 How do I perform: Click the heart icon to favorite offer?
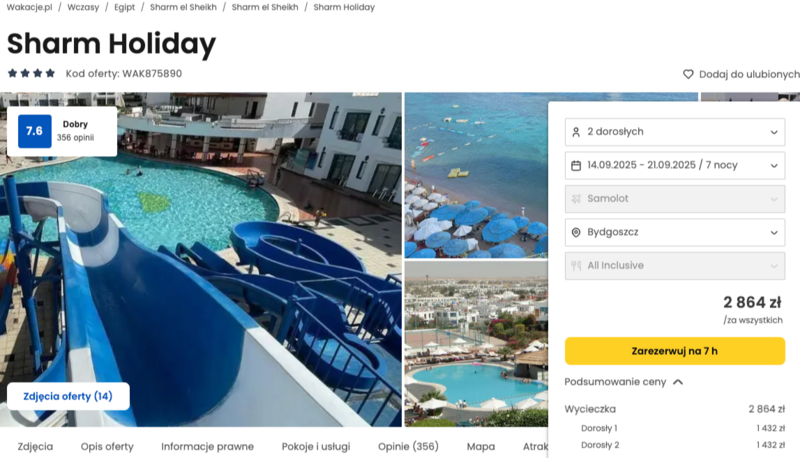point(688,74)
